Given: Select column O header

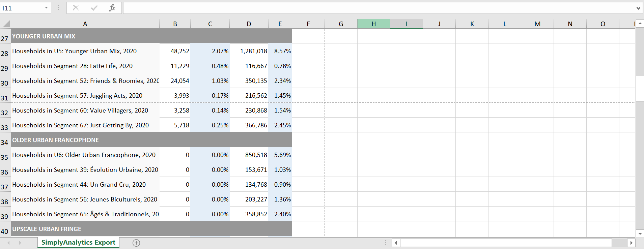Looking at the screenshot, I should click(x=603, y=24).
